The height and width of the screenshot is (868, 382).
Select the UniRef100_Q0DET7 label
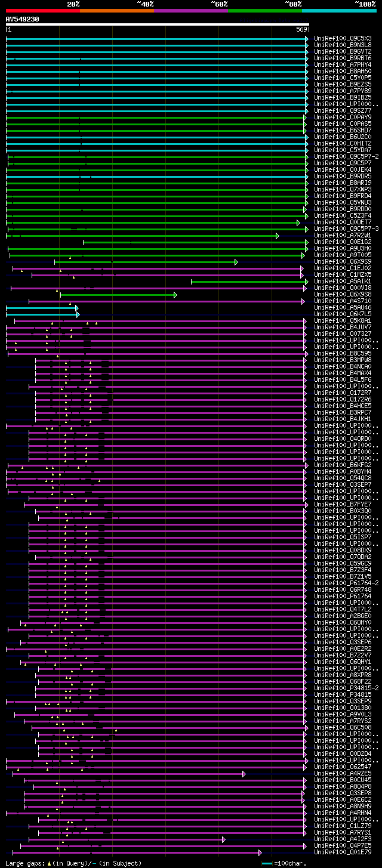tap(343, 222)
